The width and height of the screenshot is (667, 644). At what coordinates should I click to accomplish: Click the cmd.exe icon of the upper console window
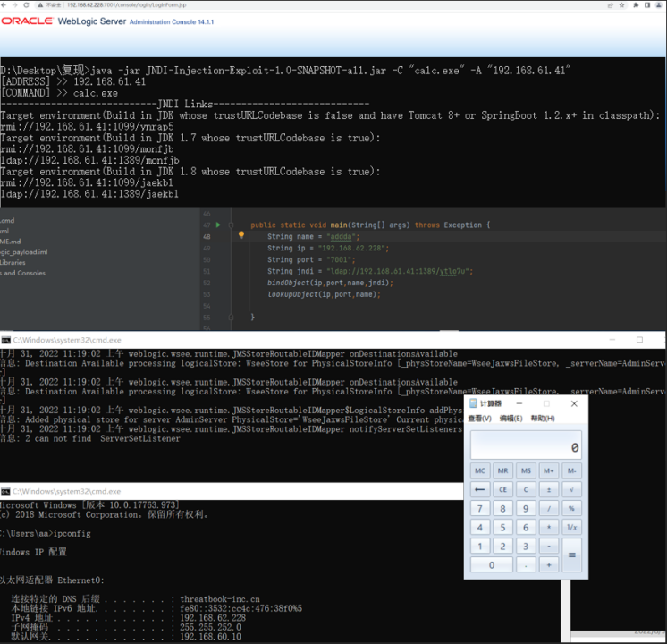click(x=6, y=340)
